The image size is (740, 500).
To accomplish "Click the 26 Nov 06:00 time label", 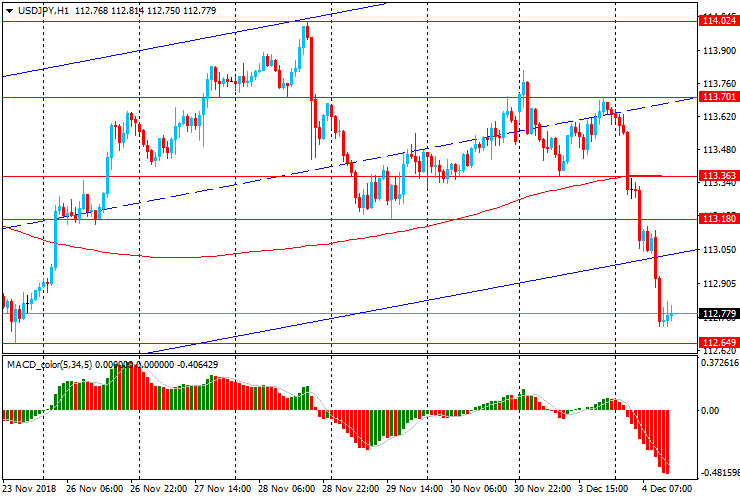I will coord(95,489).
